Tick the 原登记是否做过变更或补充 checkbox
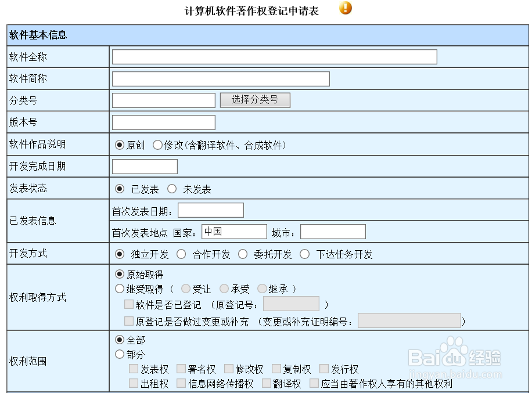The image size is (532, 393). (x=128, y=321)
